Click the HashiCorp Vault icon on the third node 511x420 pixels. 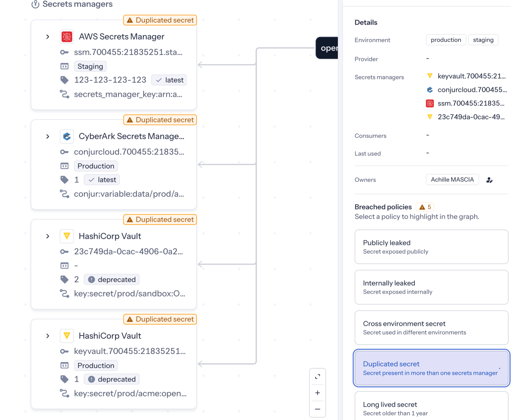67,236
